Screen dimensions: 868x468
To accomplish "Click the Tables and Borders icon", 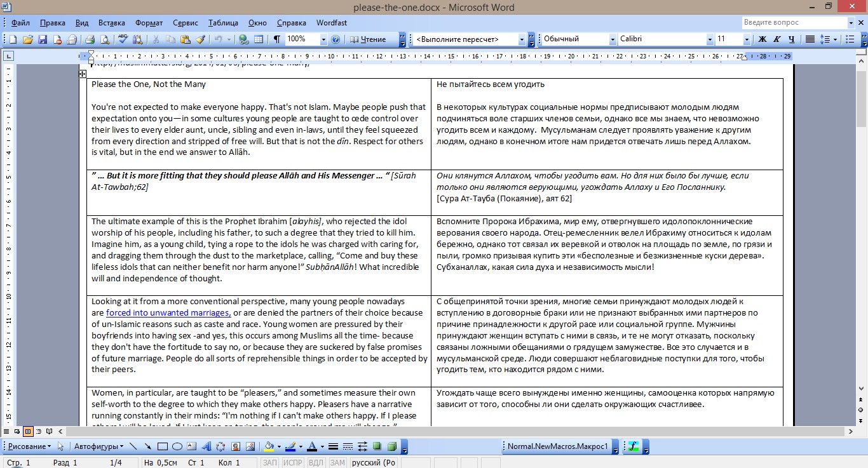I will (x=259, y=39).
